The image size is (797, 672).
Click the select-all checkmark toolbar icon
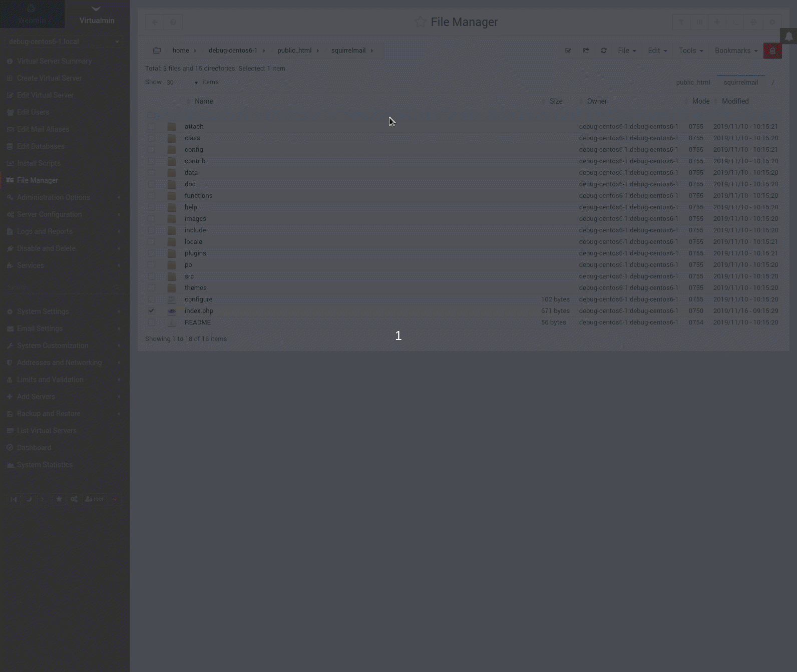[x=568, y=51]
